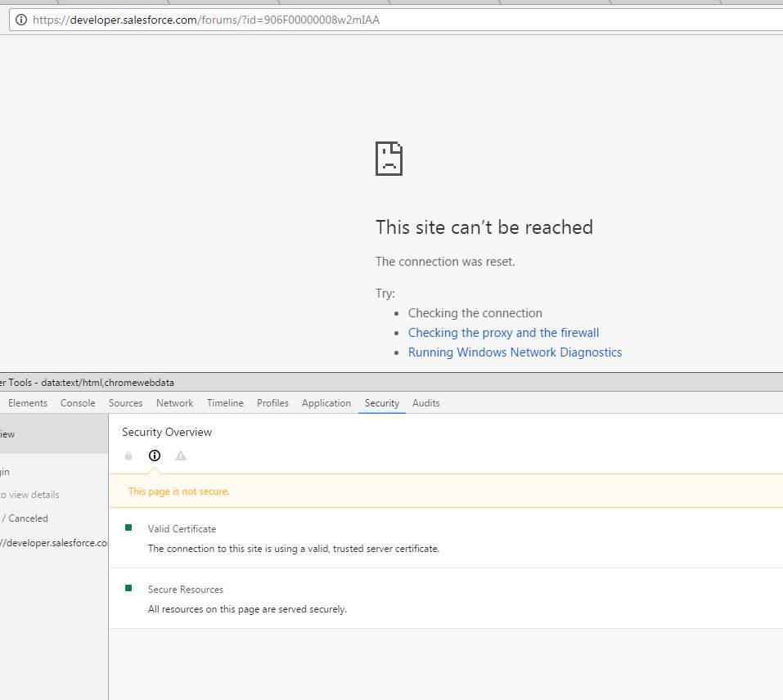Click the 'Security Overview' title
Image resolution: width=783 pixels, height=700 pixels.
pyautogui.click(x=167, y=432)
